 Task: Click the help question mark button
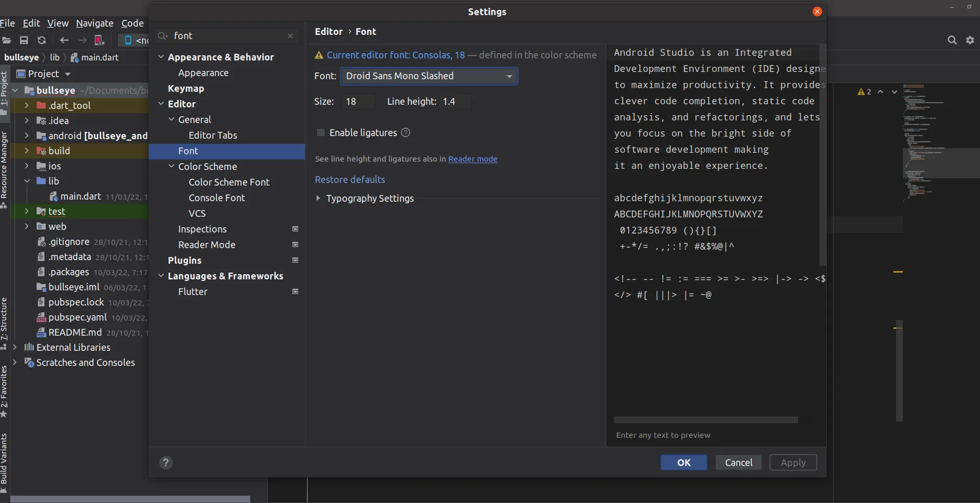(x=166, y=462)
